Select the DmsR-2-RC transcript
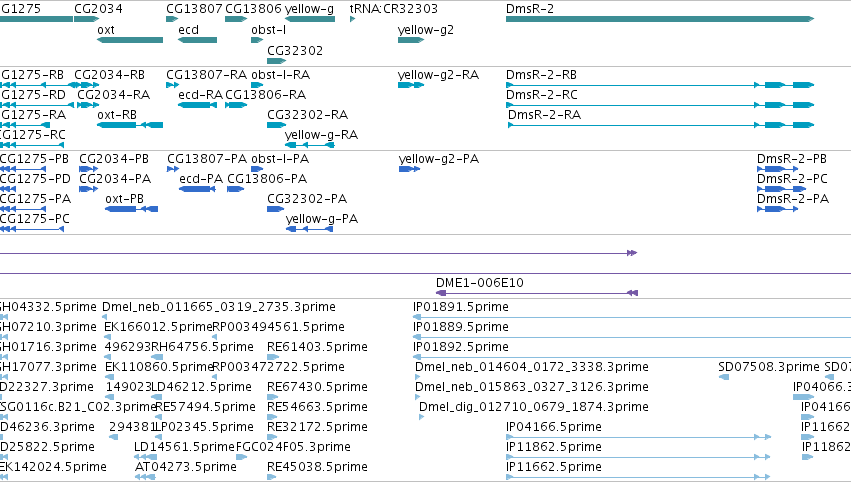Image resolution: width=851 pixels, height=482 pixels. coord(660,105)
